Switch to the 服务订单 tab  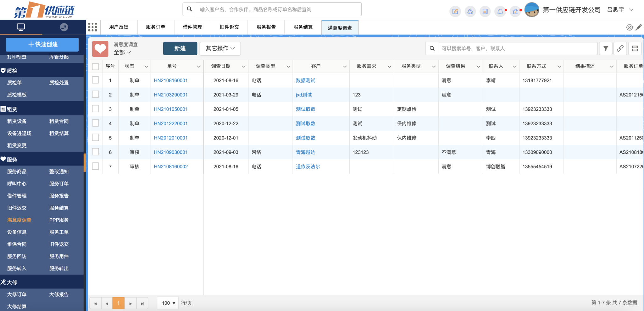point(156,27)
